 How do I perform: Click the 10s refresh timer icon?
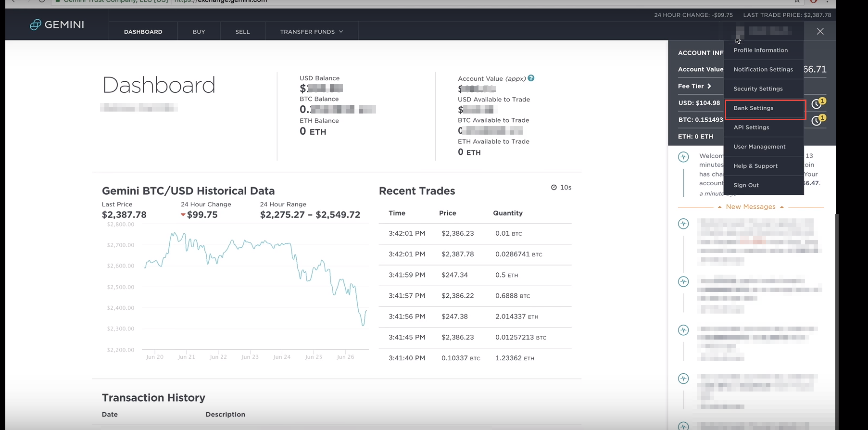pos(554,187)
